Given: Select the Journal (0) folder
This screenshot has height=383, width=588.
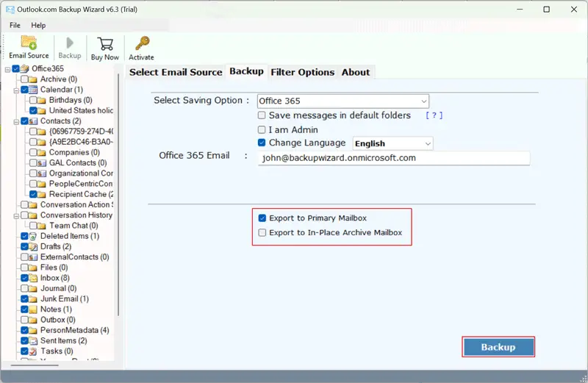Looking at the screenshot, I should click(59, 288).
